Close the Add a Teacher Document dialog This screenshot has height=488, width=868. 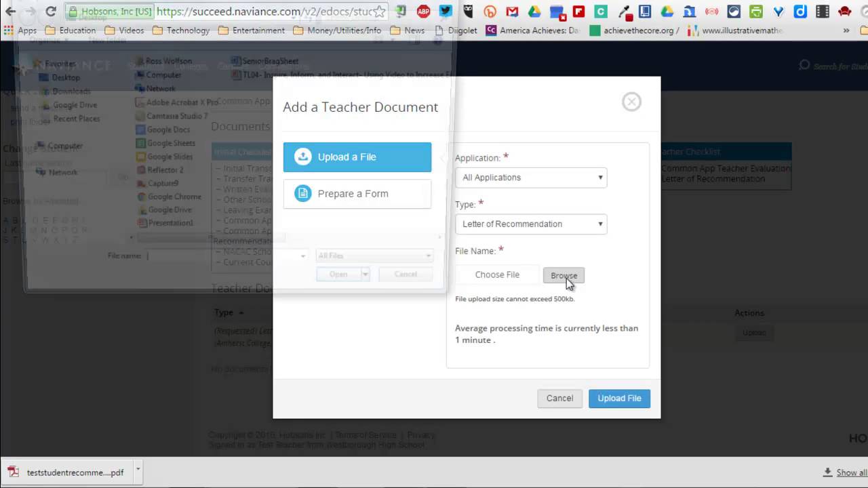pos(631,102)
